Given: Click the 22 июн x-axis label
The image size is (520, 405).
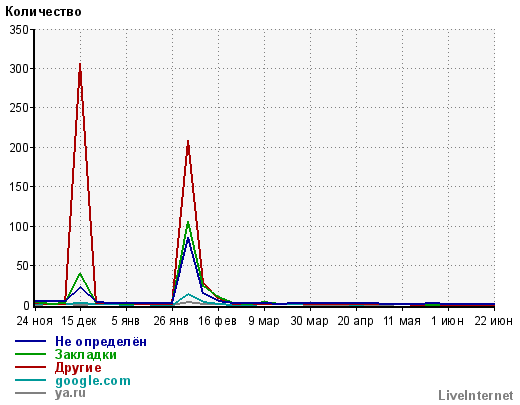Looking at the screenshot, I should [x=494, y=321].
